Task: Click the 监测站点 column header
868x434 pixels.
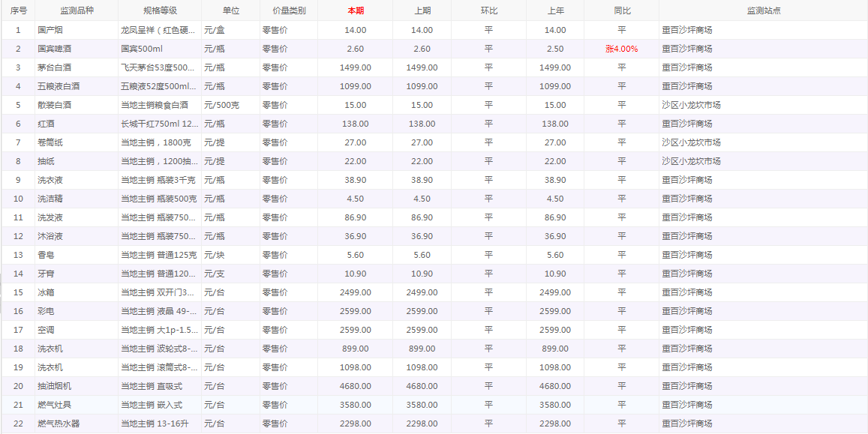Action: click(764, 10)
